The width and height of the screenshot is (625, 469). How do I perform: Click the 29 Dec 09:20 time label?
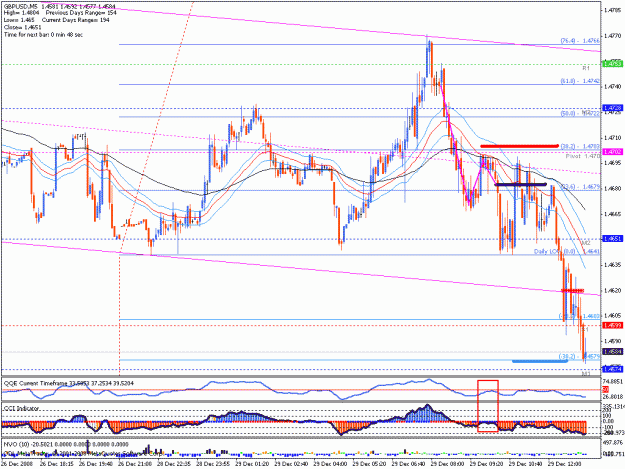[486, 464]
